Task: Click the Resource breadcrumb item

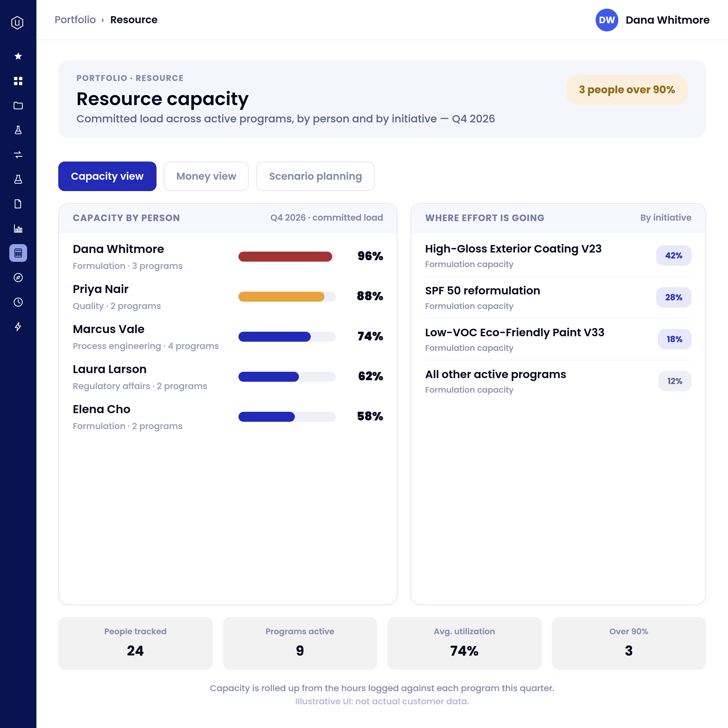Action: 134,20
